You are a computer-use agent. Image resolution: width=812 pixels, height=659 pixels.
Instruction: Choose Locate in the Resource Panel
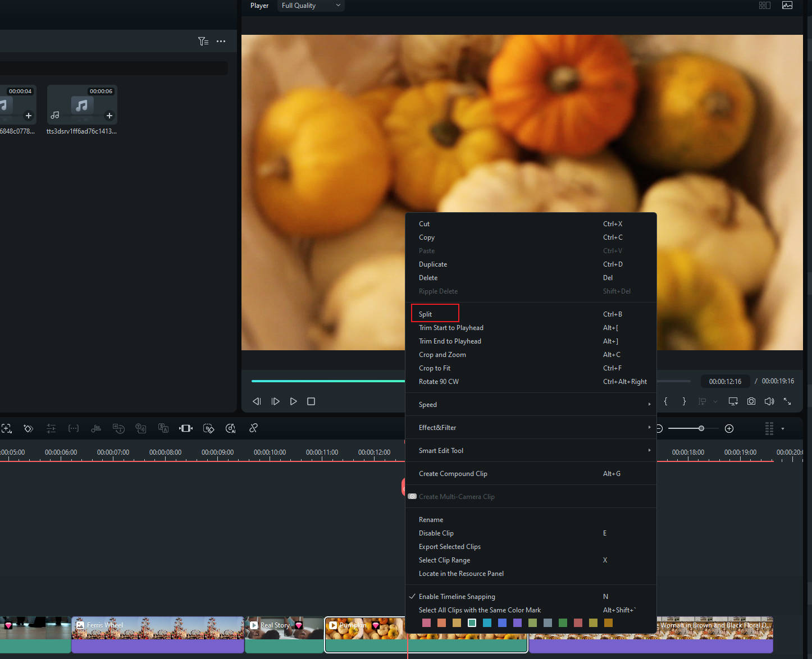(x=531, y=574)
